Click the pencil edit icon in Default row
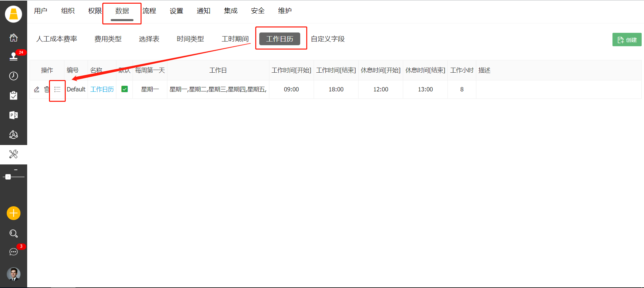Screen dimensions: 644x288 37,89
